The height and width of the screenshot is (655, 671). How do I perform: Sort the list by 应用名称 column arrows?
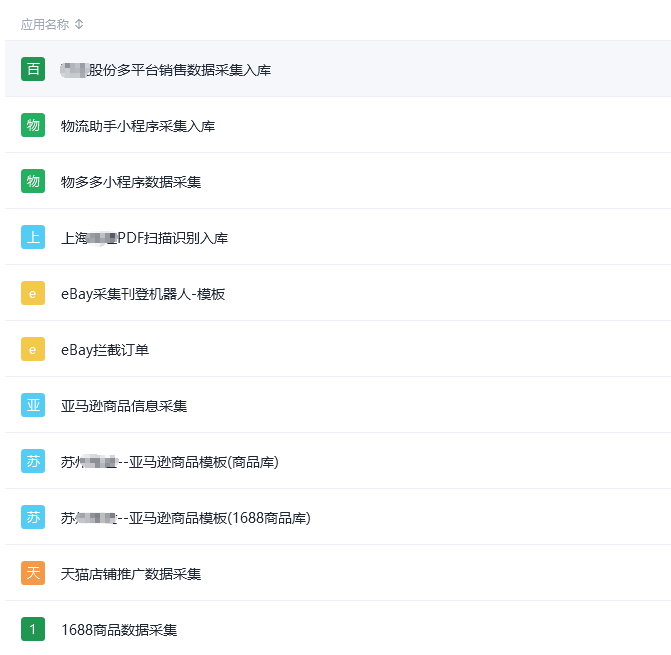tap(79, 24)
